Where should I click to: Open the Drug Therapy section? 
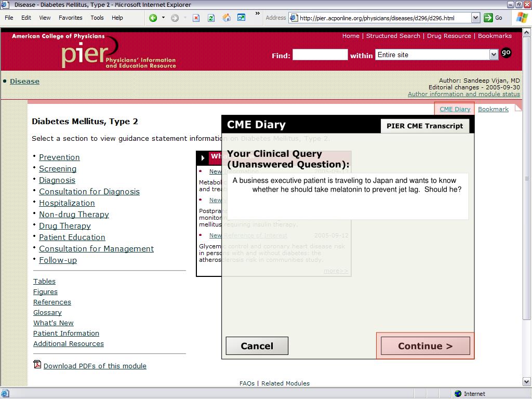(x=65, y=226)
